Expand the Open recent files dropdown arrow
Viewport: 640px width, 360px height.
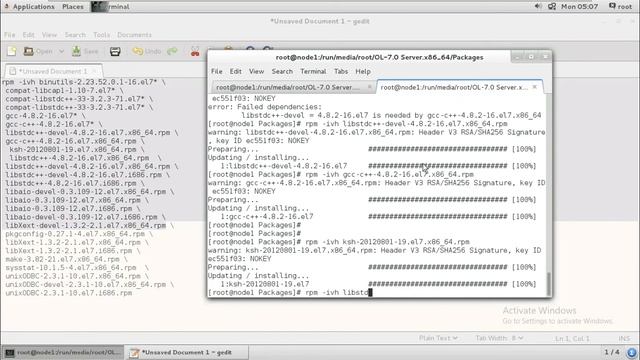point(61,51)
